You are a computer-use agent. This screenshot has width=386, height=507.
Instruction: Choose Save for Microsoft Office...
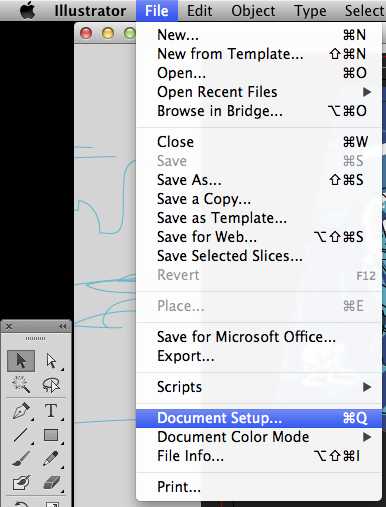[259, 337]
